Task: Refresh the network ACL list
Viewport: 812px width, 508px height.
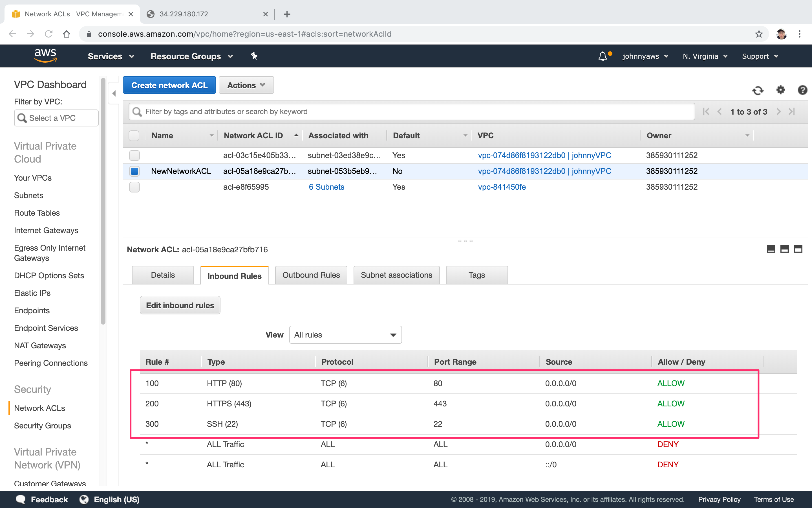Action: coord(758,90)
